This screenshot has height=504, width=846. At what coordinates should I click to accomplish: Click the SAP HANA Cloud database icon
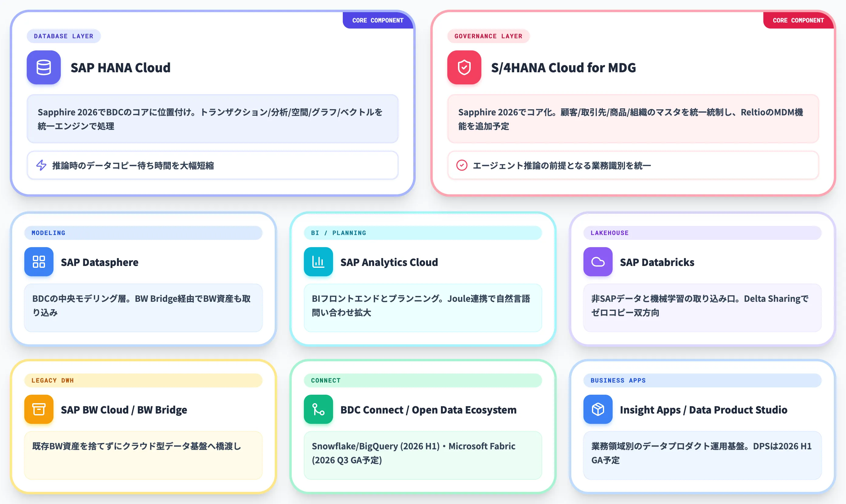point(43,67)
